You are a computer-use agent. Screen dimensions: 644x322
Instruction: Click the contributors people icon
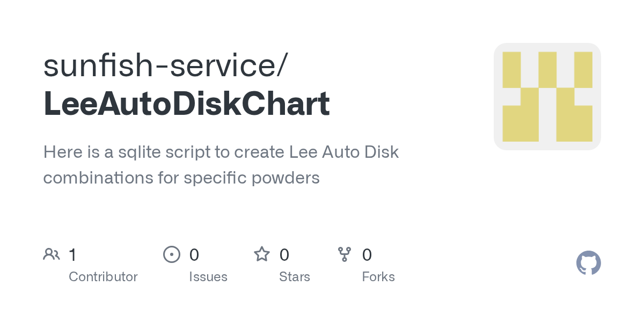pos(52,254)
